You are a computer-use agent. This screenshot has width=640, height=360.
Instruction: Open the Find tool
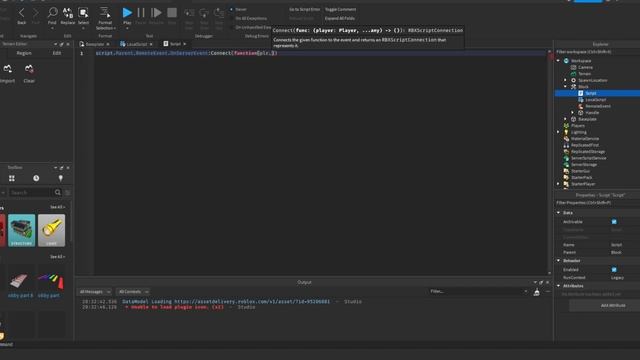[x=52, y=12]
